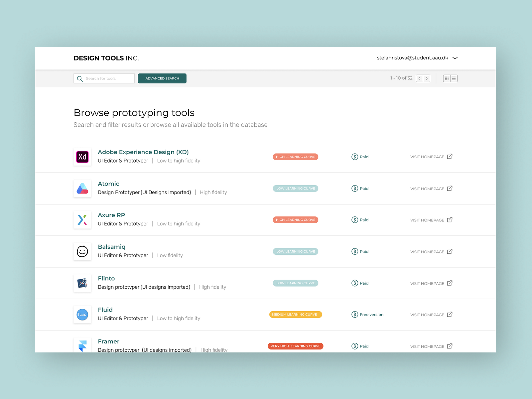532x399 pixels.
Task: Click the MEDIUM LEARNING CURVE yellow badge
Action: [295, 314]
